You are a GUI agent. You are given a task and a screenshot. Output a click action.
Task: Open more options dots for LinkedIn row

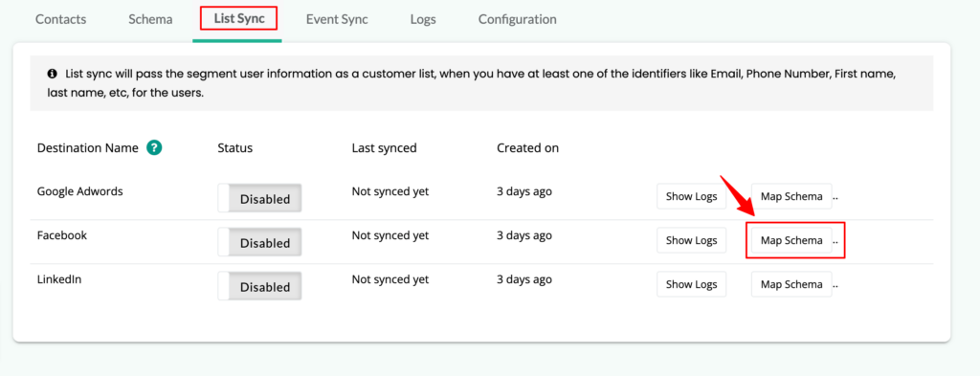[x=835, y=285]
